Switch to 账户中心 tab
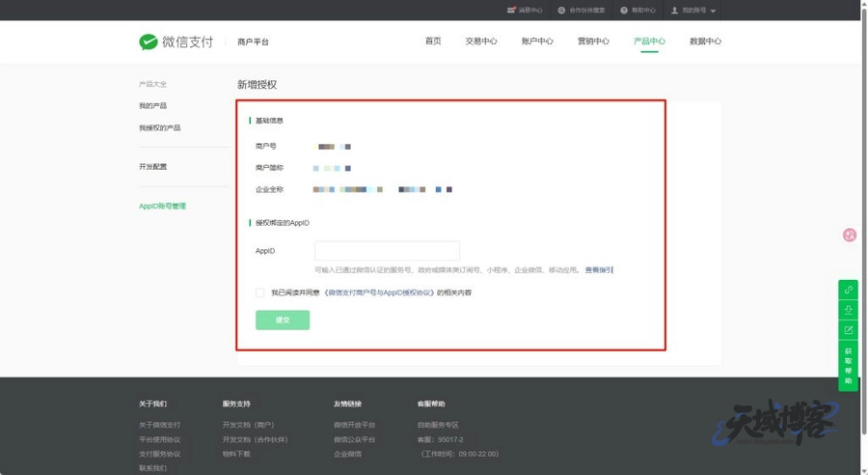This screenshot has height=475, width=868. 537,41
